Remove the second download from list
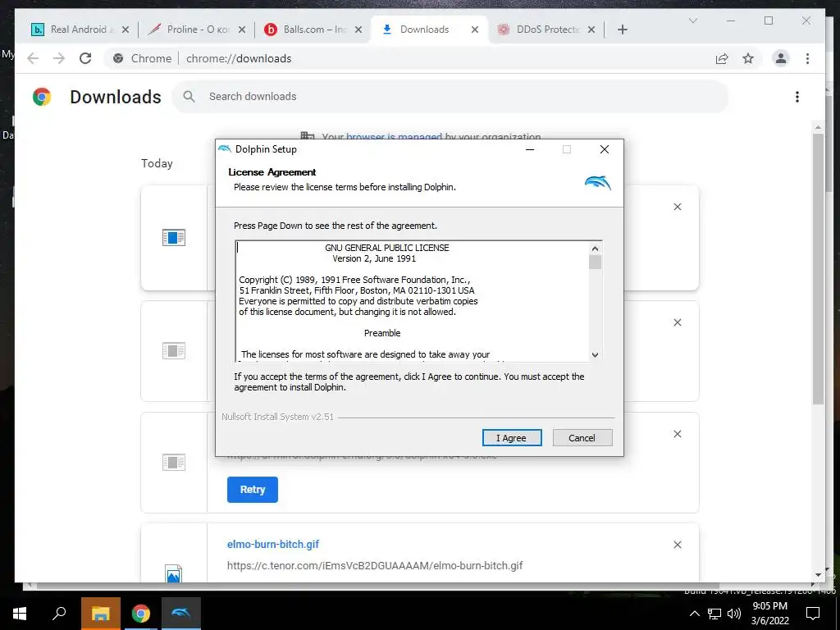 [x=677, y=322]
